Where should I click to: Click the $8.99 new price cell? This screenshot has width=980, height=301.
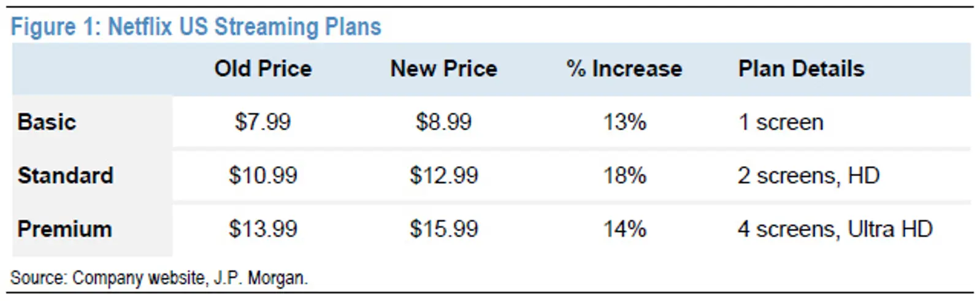pyautogui.click(x=444, y=122)
